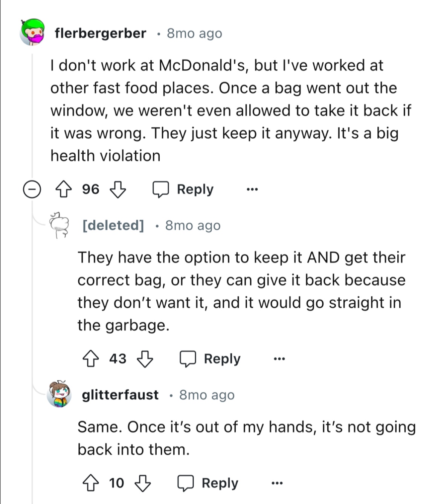Click the 96 vote count
The height and width of the screenshot is (504, 441).
click(90, 189)
